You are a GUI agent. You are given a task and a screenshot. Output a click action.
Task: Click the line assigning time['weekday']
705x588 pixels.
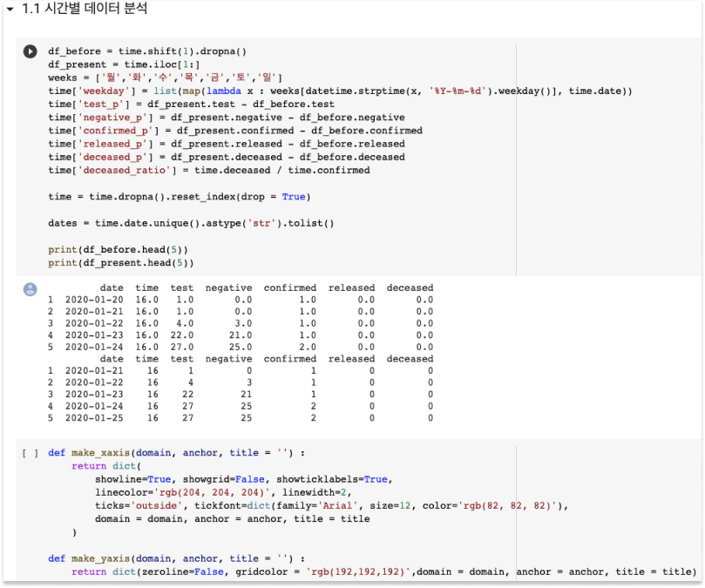tap(340, 91)
